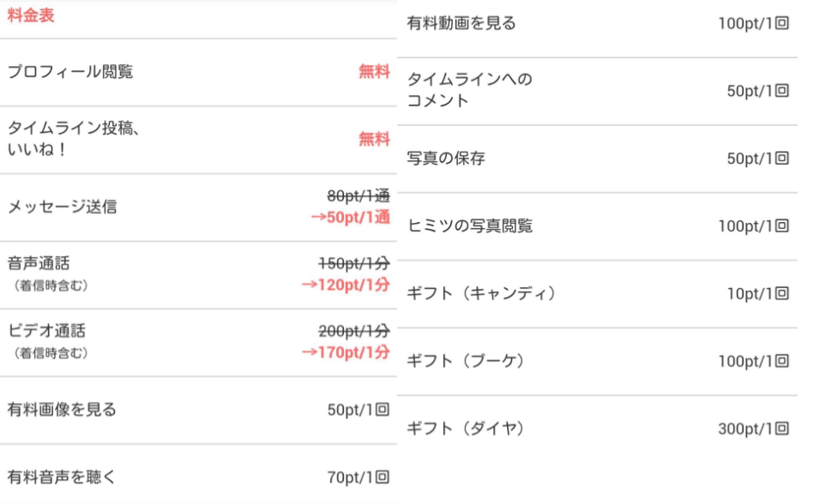Select the 有料音声を聴く row
The height and width of the screenshot is (504, 813).
(x=62, y=477)
